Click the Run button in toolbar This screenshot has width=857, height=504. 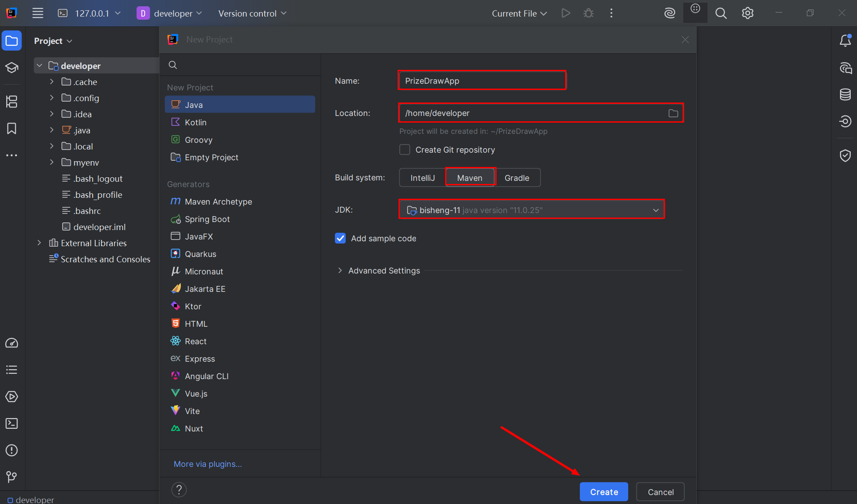tap(566, 13)
